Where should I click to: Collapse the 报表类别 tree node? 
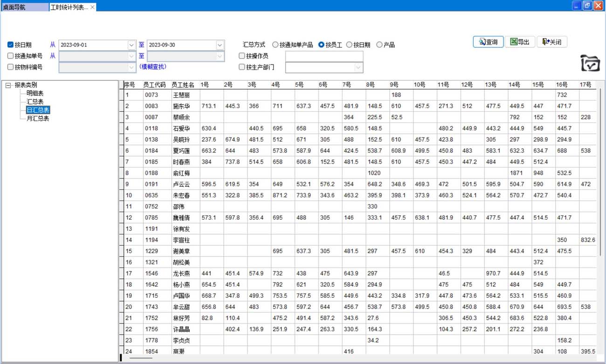point(8,85)
